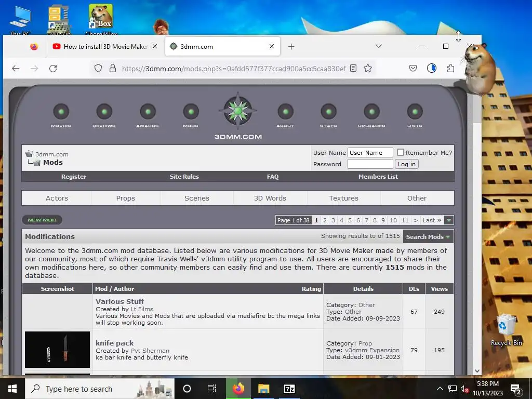This screenshot has width=532, height=399.
Task: Select the Other category tab
Action: pos(417,198)
